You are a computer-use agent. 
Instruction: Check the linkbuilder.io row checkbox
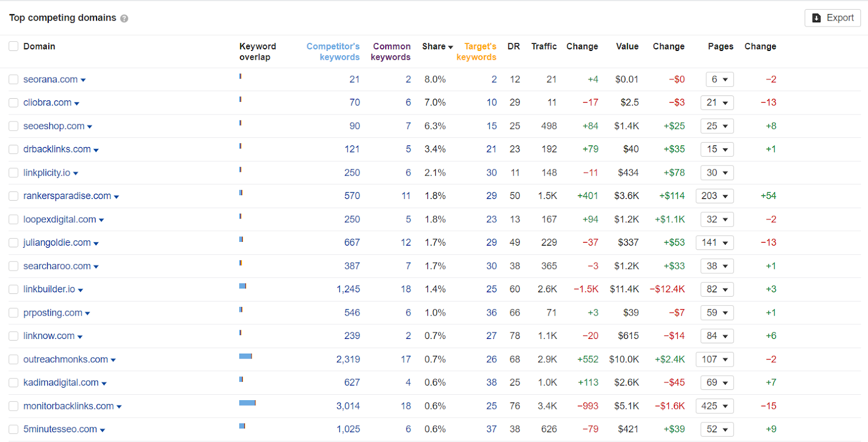point(14,290)
